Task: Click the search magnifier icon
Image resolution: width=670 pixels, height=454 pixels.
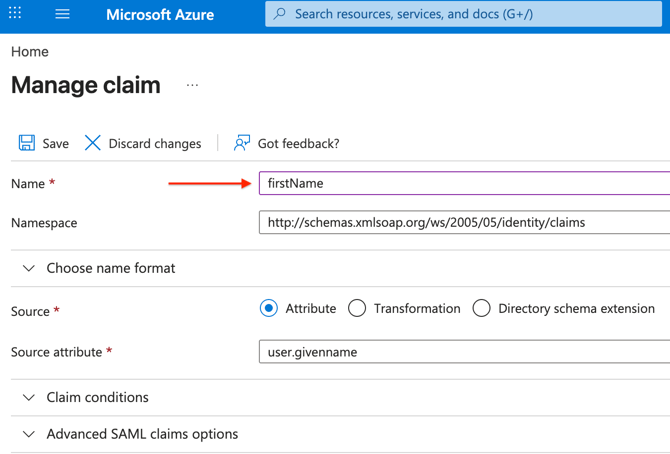Action: 280,15
